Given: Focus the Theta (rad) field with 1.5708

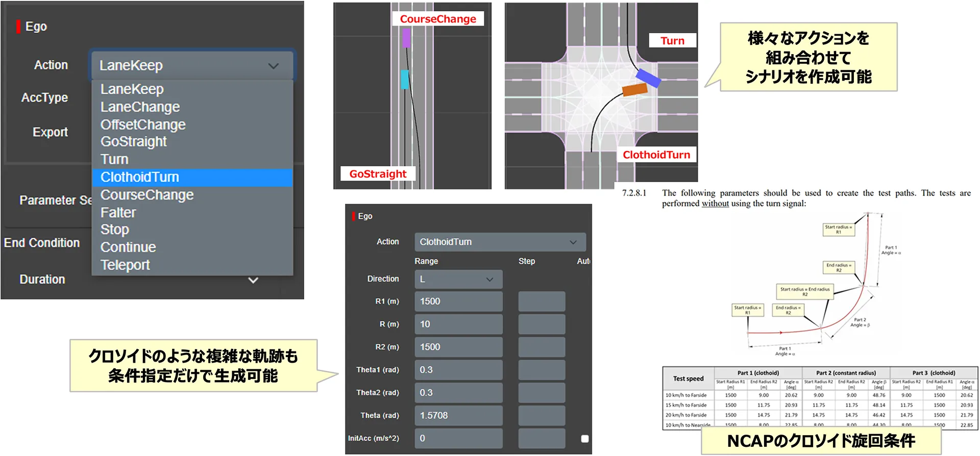Looking at the screenshot, I should coord(458,416).
